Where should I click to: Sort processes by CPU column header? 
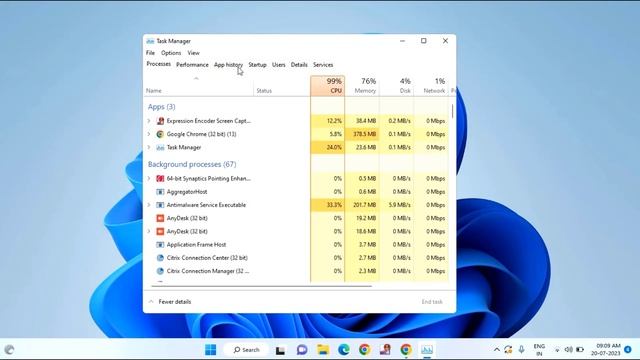[327, 86]
